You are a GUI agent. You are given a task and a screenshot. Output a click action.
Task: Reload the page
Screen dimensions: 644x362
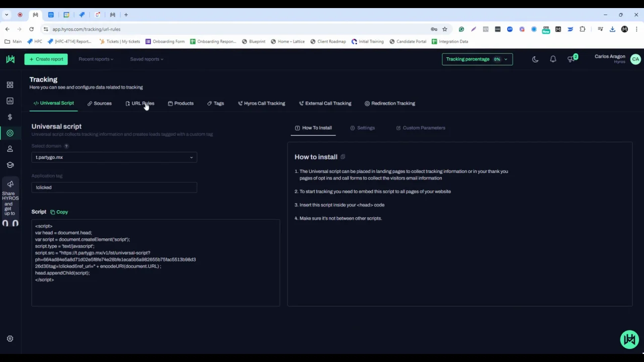pyautogui.click(x=31, y=29)
